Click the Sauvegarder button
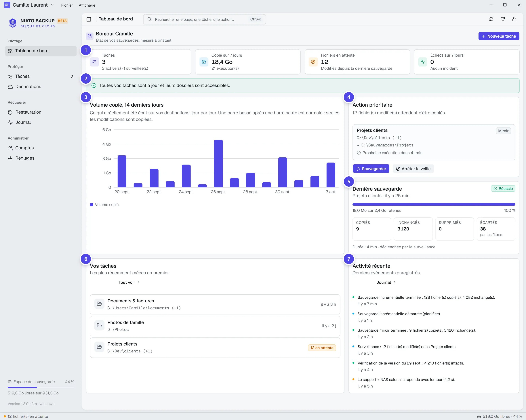This screenshot has height=420, width=526. point(371,169)
